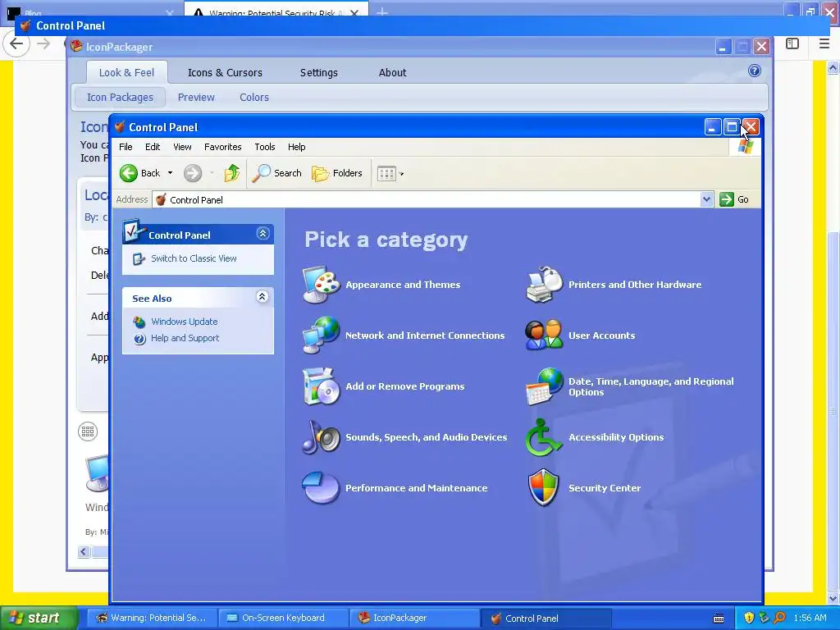Switch to IconPackager Look & Feel tab
840x630 pixels.
[126, 72]
